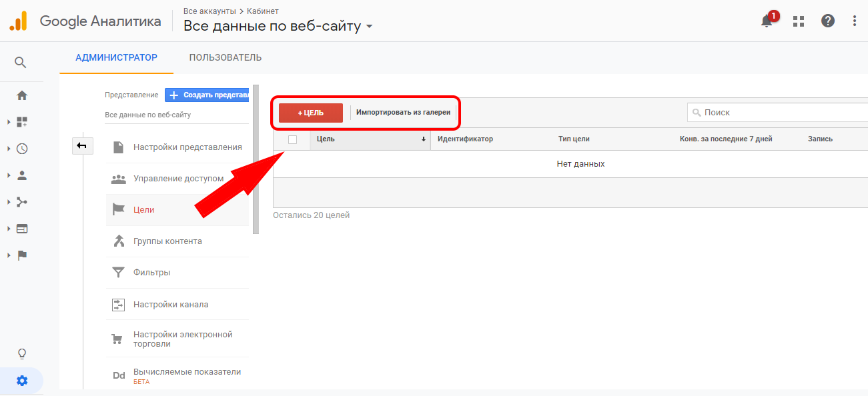This screenshot has height=396, width=868.
Task: Click the search magnifier in left sidebar
Action: tap(21, 63)
